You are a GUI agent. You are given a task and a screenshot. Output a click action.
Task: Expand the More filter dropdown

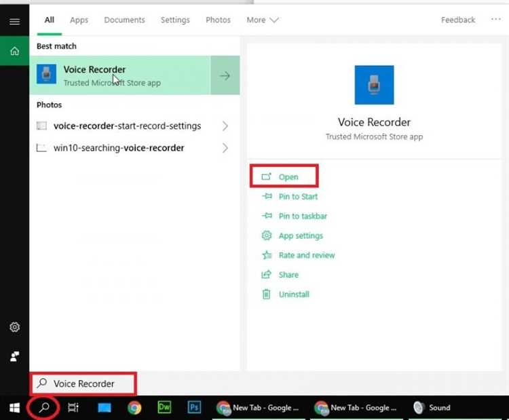(x=262, y=20)
